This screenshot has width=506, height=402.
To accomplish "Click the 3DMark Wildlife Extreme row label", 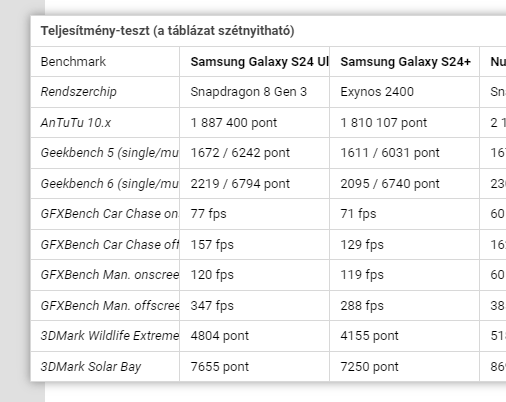I will tap(110, 336).
